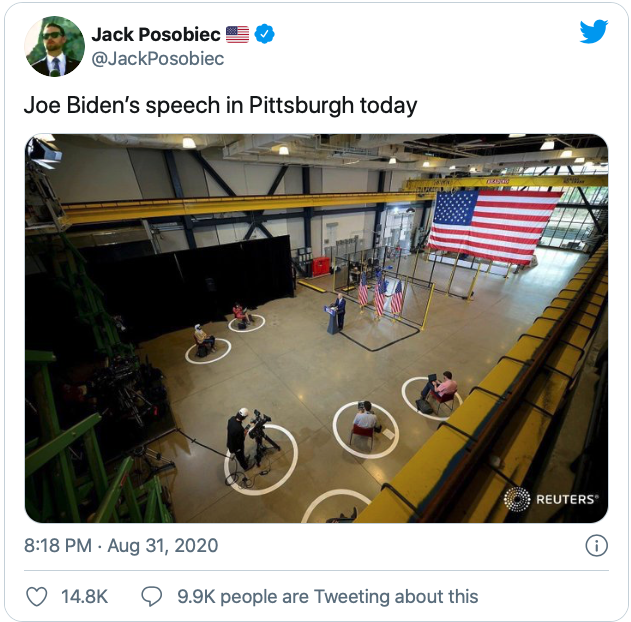
Task: Open the Jack Posobiec display name link
Action: click(x=155, y=35)
